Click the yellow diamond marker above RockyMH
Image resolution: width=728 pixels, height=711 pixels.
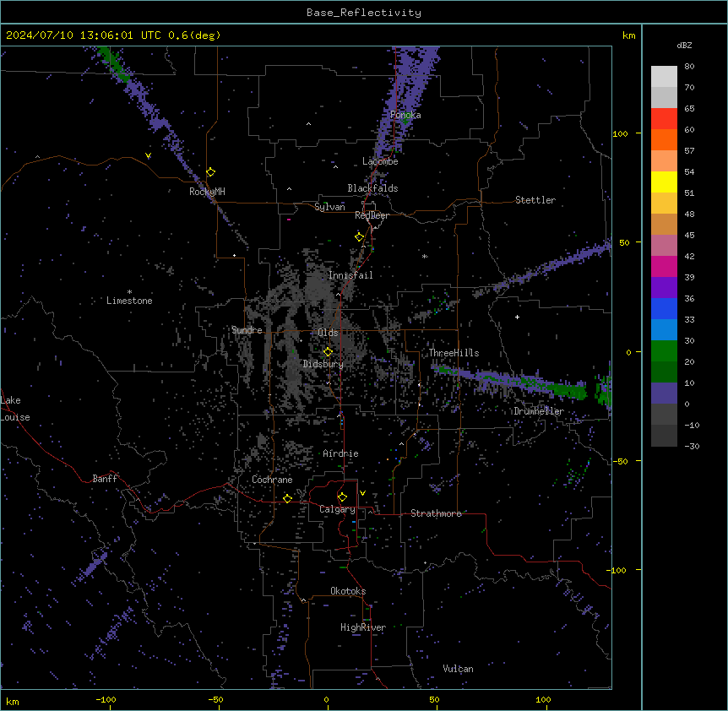tap(211, 172)
